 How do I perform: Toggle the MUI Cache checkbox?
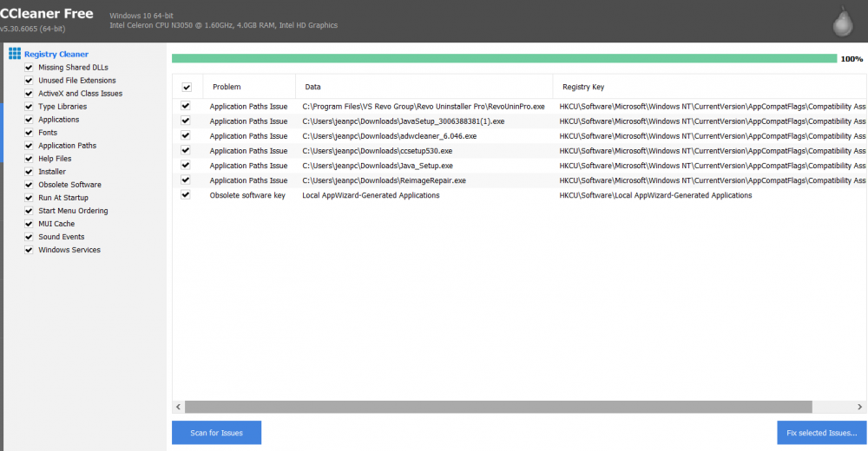pos(30,224)
